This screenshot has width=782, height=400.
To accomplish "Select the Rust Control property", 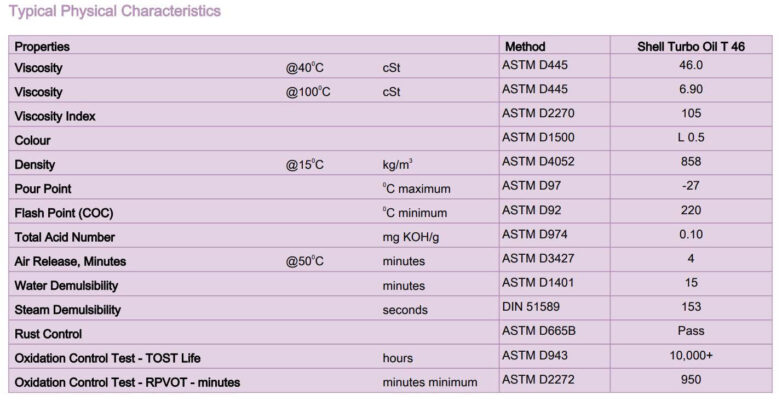I will [48, 334].
